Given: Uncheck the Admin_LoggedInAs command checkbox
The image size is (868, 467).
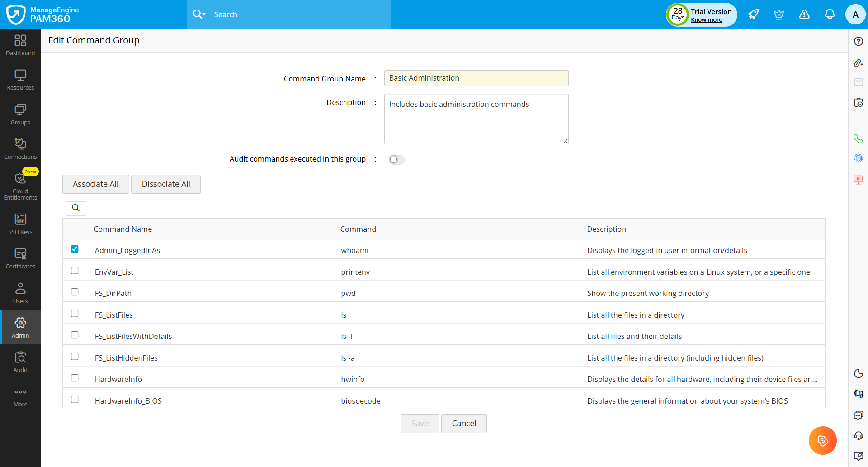Looking at the screenshot, I should click(x=75, y=249).
